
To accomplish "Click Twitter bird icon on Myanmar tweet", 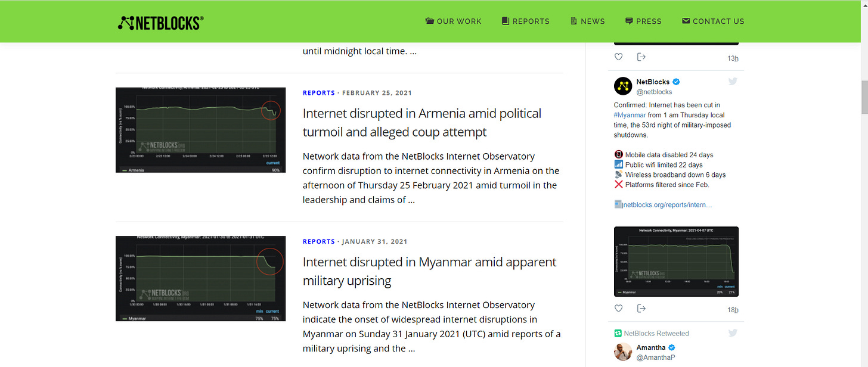I will coord(733,82).
